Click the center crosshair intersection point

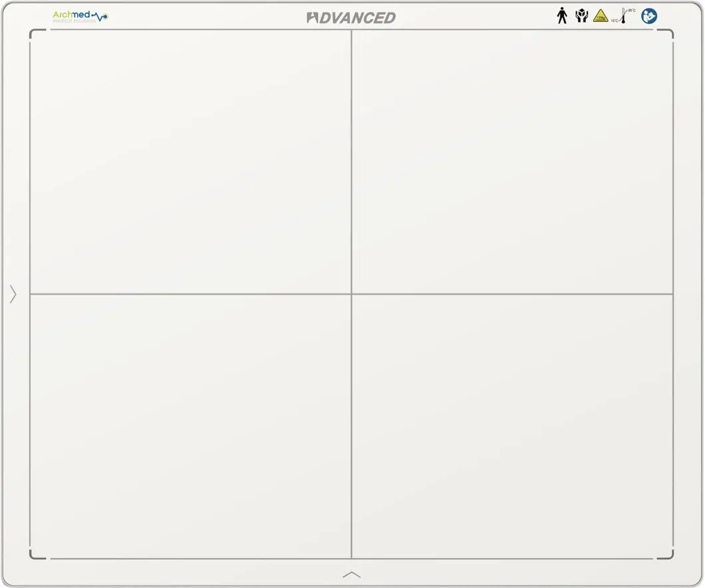click(351, 293)
